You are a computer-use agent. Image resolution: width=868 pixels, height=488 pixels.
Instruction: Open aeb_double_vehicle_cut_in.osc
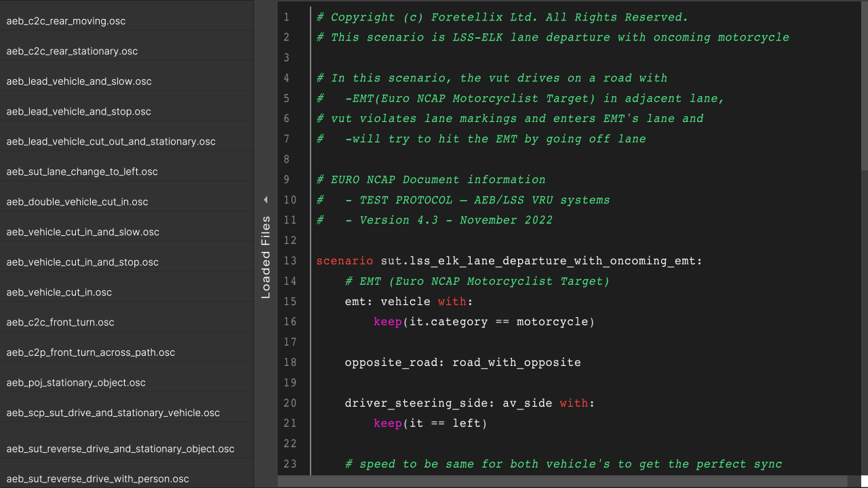[77, 202]
